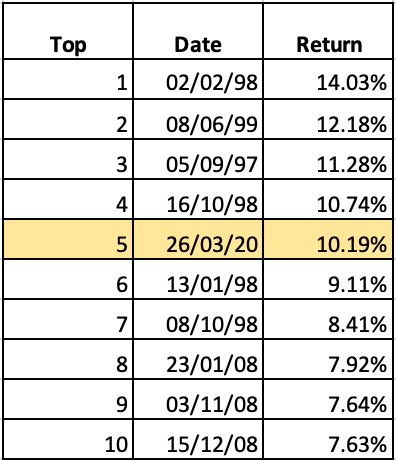The image size is (396, 460).
Task: Click the date cell 03/11/08
Action: (x=198, y=399)
